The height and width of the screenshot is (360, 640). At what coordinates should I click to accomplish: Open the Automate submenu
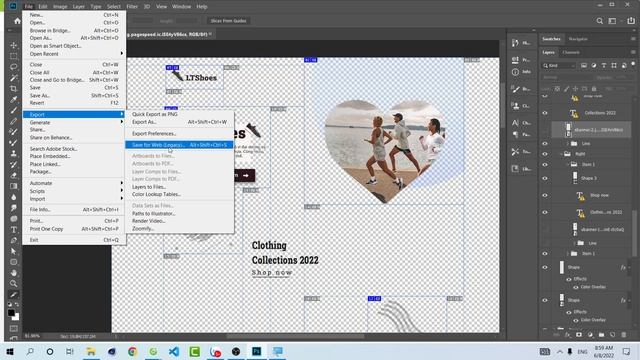coord(74,183)
